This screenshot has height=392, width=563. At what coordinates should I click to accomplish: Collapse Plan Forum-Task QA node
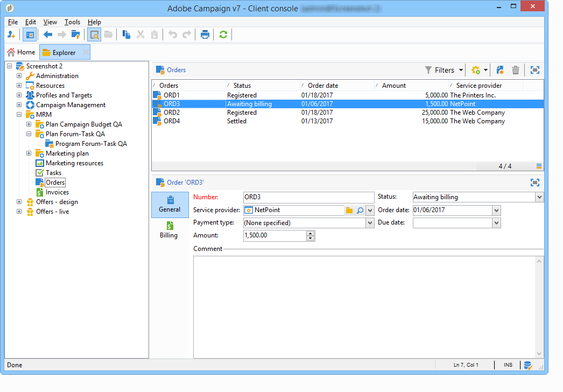[29, 134]
